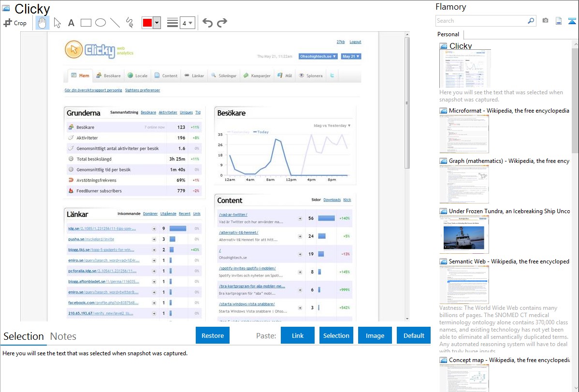Select the text annotation tool

pos(71,23)
